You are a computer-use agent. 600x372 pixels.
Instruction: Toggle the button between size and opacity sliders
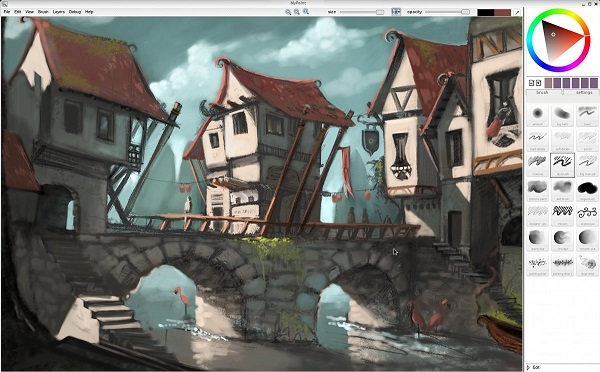(x=396, y=12)
